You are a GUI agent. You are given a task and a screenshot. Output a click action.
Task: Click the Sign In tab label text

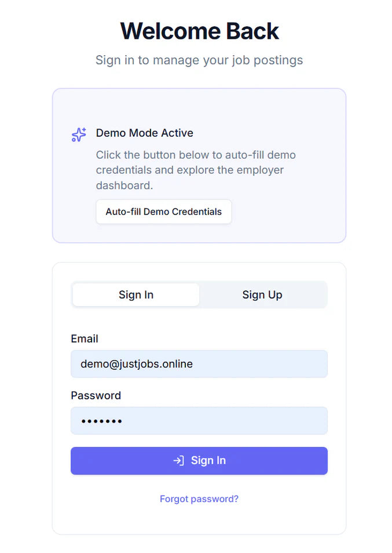(135, 294)
